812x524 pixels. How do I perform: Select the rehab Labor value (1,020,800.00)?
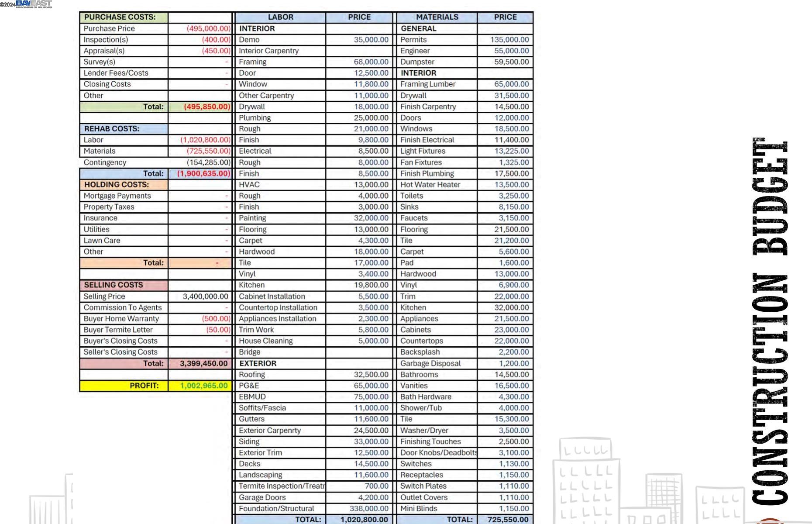[x=205, y=140]
